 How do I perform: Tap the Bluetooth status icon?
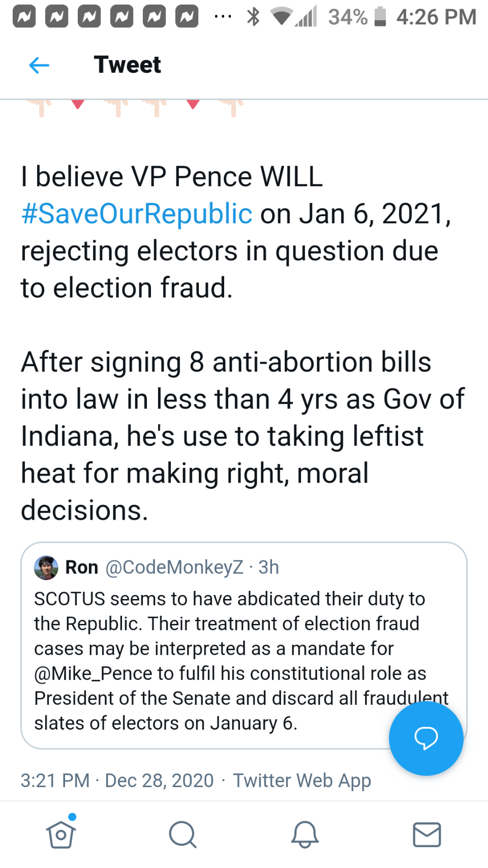coord(253,17)
